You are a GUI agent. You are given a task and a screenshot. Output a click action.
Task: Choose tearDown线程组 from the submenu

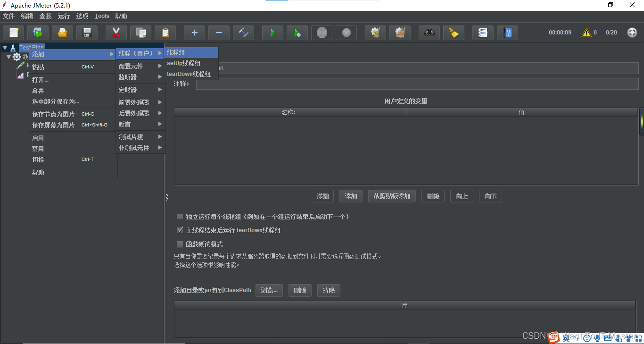click(x=191, y=74)
